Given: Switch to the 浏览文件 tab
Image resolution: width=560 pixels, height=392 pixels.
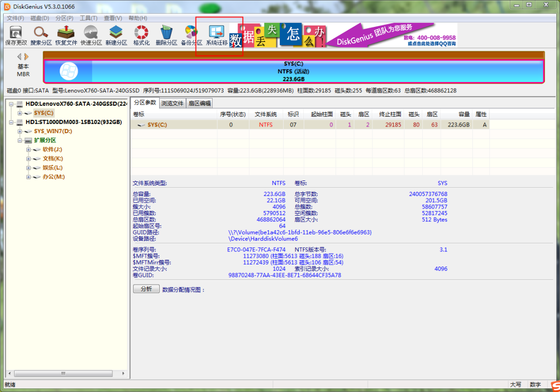Looking at the screenshot, I should 172,103.
